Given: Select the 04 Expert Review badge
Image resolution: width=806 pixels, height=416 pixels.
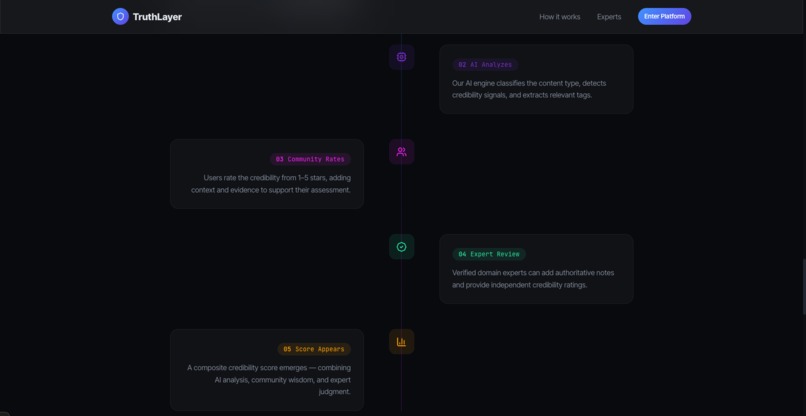Looking at the screenshot, I should click(489, 254).
